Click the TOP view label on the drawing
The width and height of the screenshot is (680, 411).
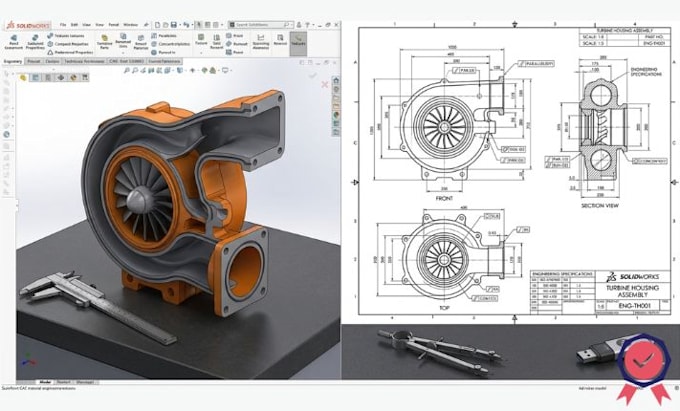pyautogui.click(x=444, y=308)
